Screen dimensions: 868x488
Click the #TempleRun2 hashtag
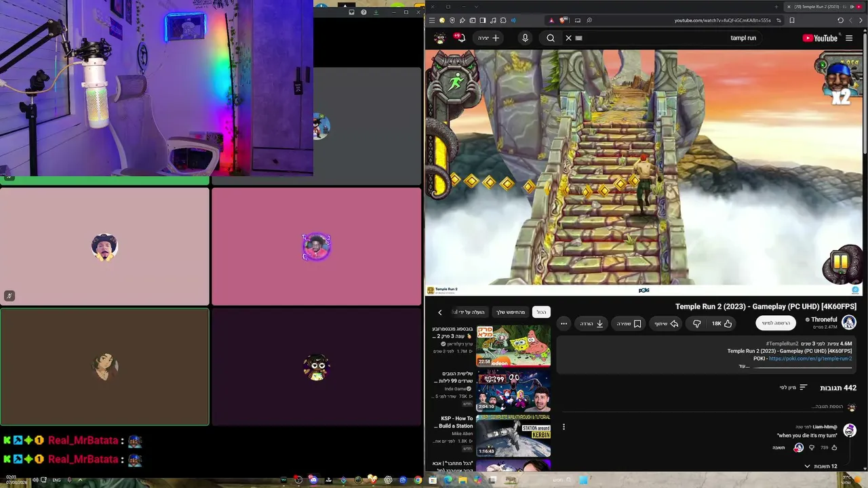pos(782,344)
